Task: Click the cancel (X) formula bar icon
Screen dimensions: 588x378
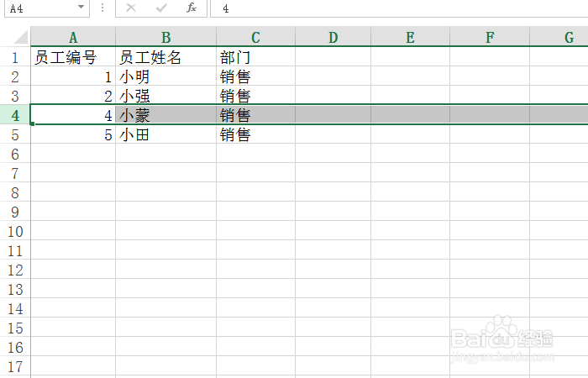Action: coord(131,8)
